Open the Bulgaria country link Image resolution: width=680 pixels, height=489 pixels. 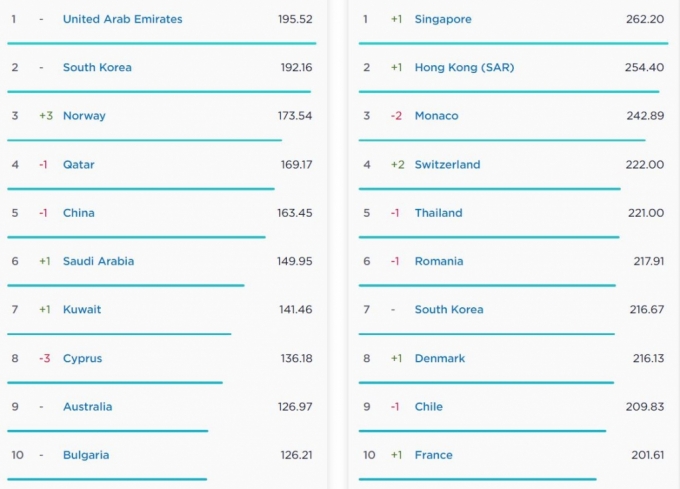click(86, 455)
